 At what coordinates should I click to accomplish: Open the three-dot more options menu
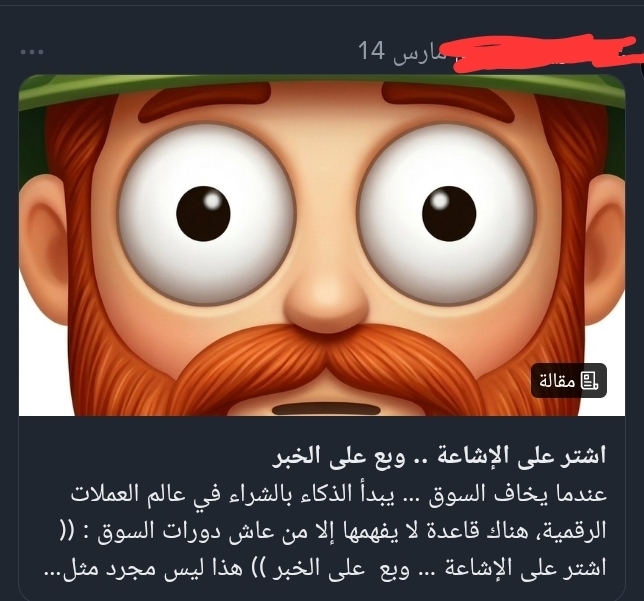tap(32, 52)
